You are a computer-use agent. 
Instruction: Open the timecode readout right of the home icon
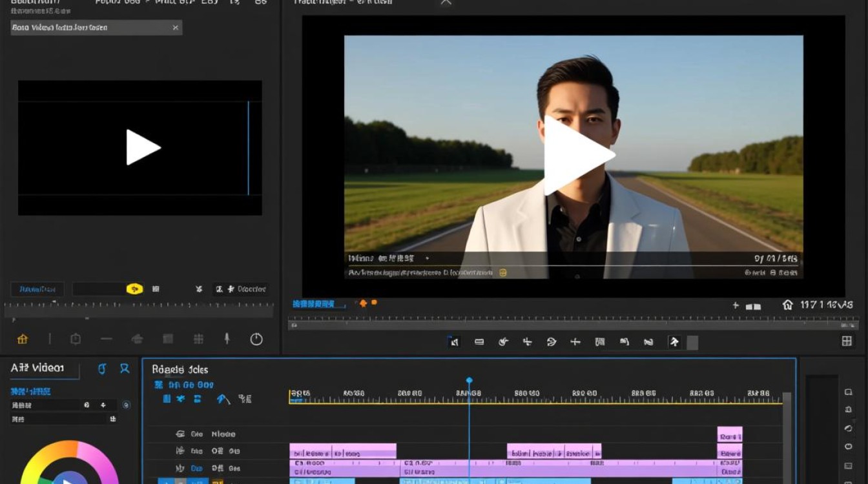pyautogui.click(x=827, y=305)
